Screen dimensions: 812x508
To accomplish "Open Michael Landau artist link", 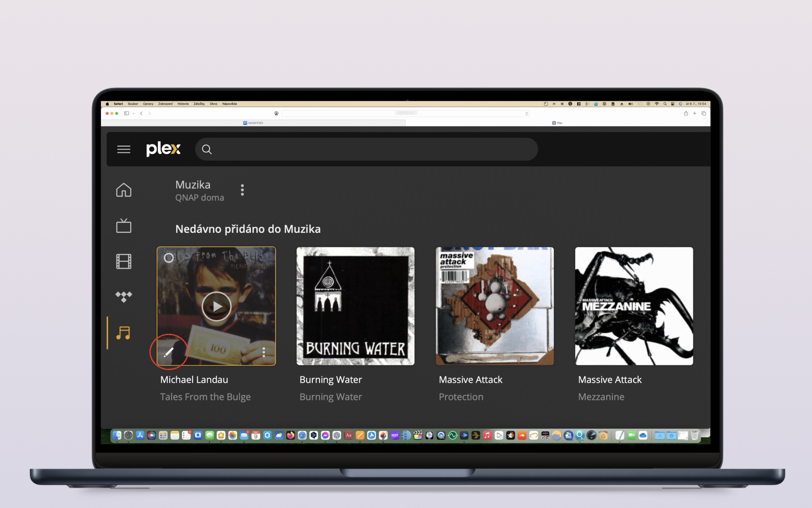I will (x=194, y=380).
